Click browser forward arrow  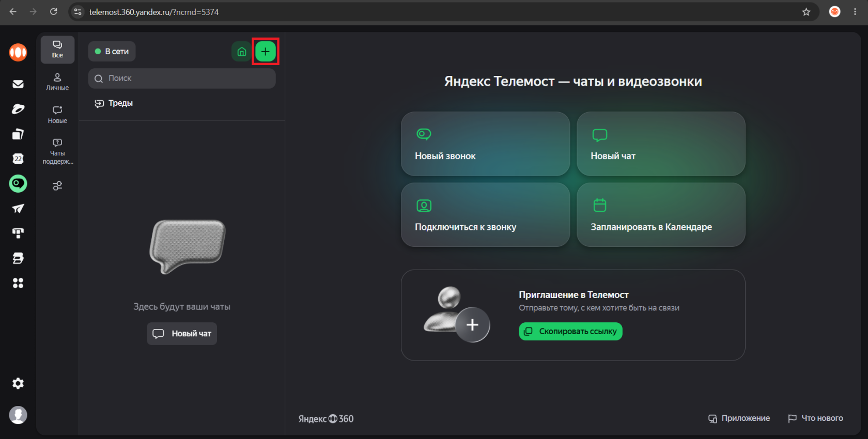coord(33,11)
